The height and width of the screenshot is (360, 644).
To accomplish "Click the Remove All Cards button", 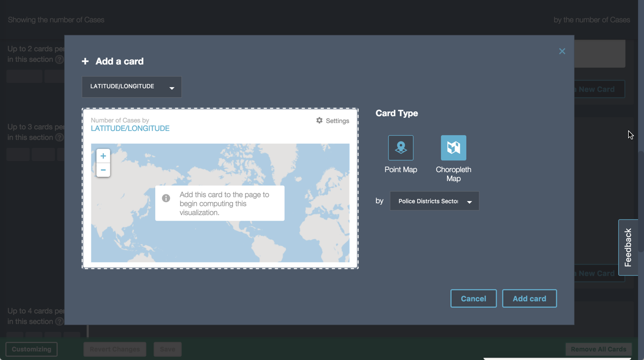I will (598, 349).
